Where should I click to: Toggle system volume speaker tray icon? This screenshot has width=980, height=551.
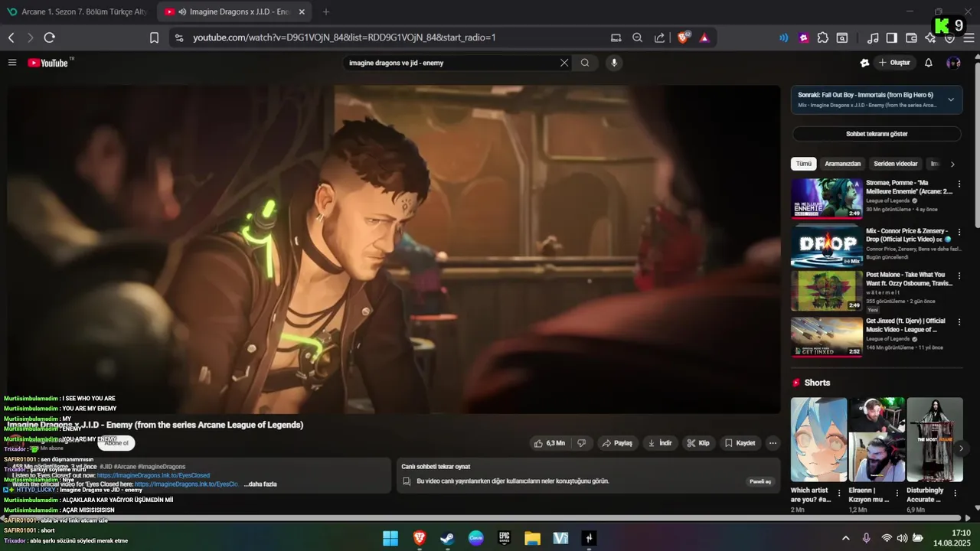(902, 538)
